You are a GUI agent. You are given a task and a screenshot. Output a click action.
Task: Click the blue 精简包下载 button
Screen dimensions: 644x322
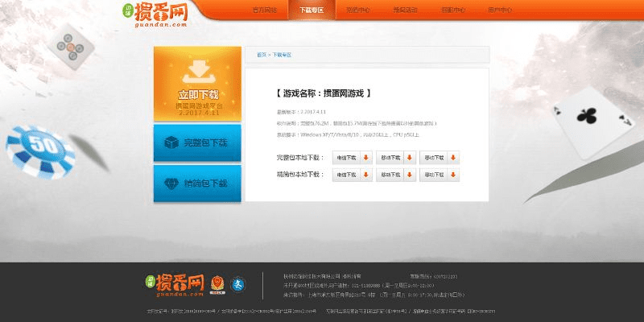click(197, 184)
